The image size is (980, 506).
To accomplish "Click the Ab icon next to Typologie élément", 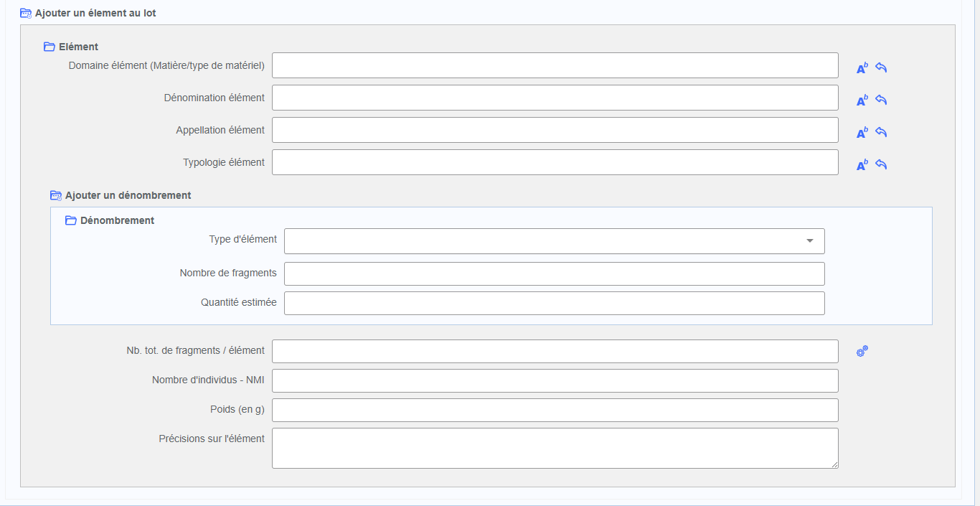I will (862, 165).
